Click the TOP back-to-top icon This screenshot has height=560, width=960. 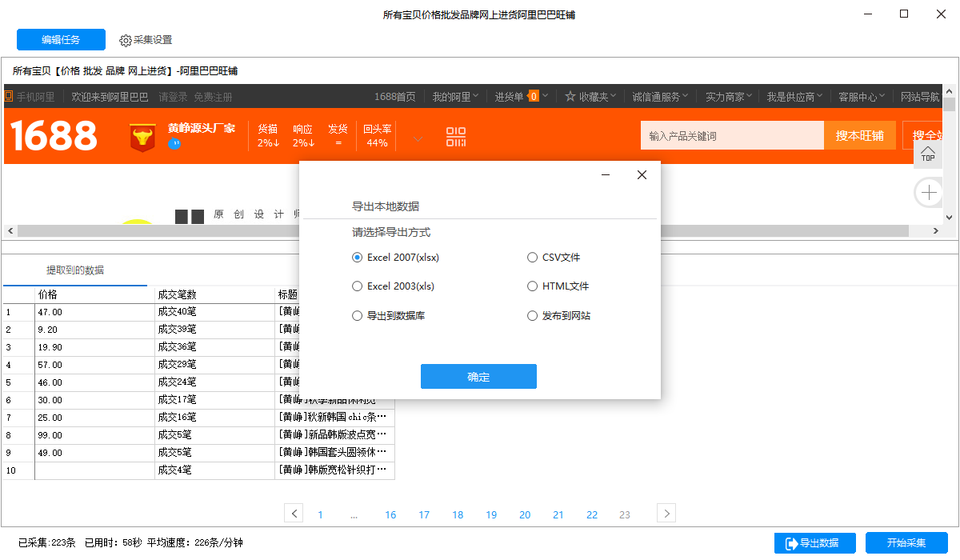[928, 154]
